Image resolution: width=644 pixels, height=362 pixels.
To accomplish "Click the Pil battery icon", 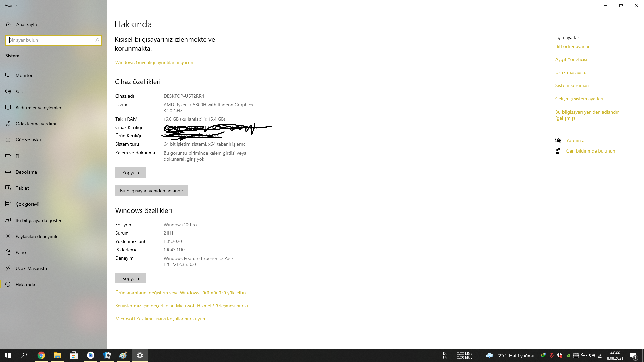I will click(x=8, y=156).
